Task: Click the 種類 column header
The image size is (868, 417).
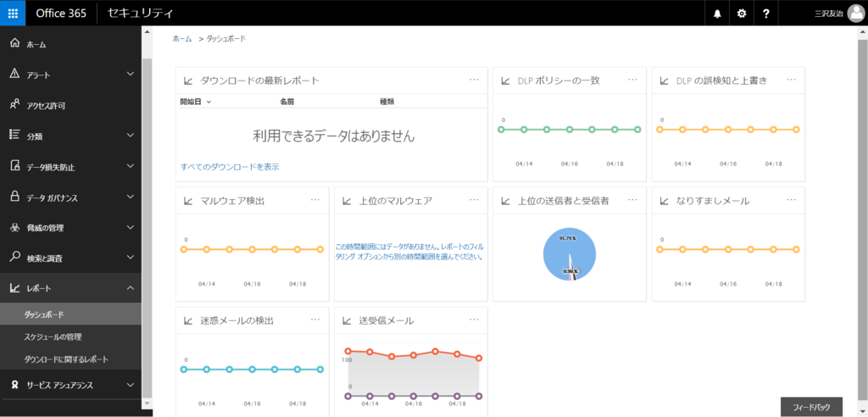Action: tap(387, 103)
